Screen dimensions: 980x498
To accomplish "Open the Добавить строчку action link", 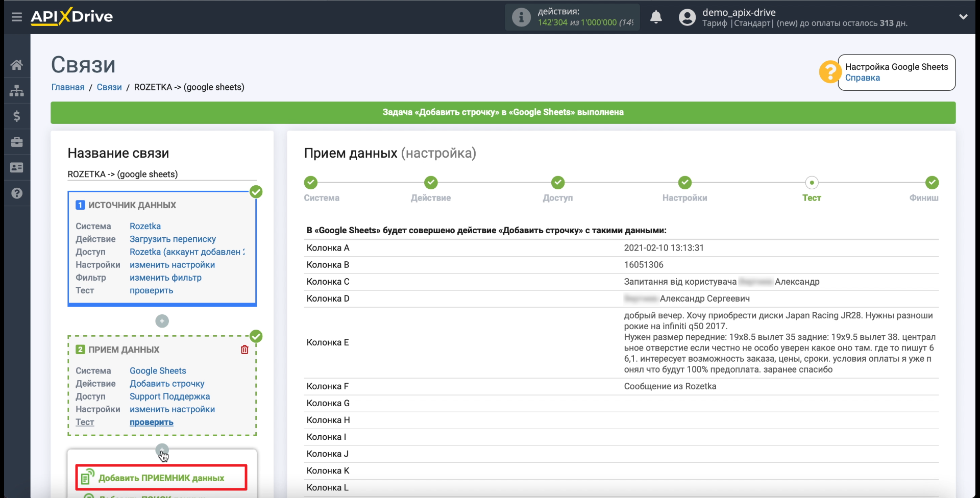I will pyautogui.click(x=167, y=383).
